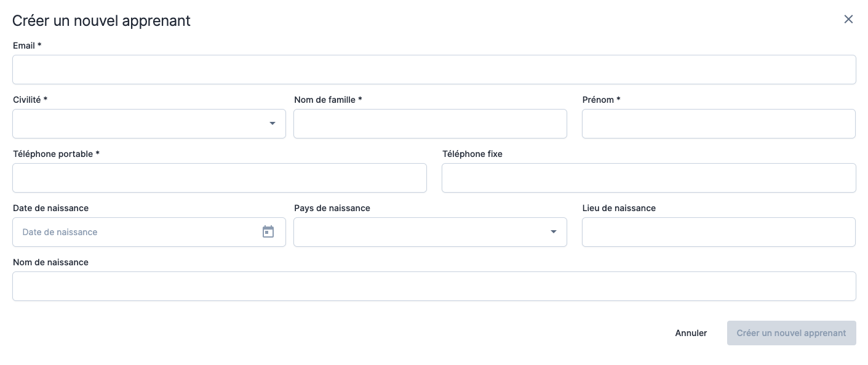This screenshot has height=365, width=868.
Task: Open the Pays de naissance dropdown
Action: point(429,232)
